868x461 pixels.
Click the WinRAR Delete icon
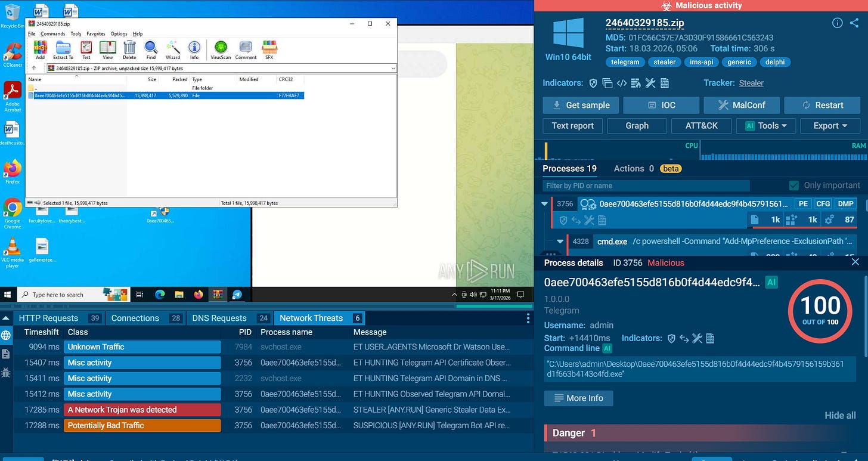click(x=129, y=49)
